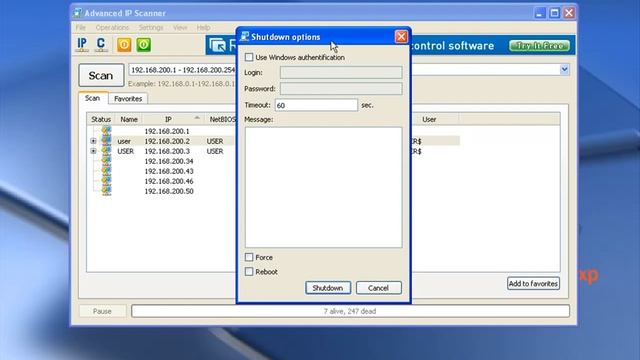Click the orange shutdown toolbar icon
This screenshot has width=640, height=360.
pos(124,44)
